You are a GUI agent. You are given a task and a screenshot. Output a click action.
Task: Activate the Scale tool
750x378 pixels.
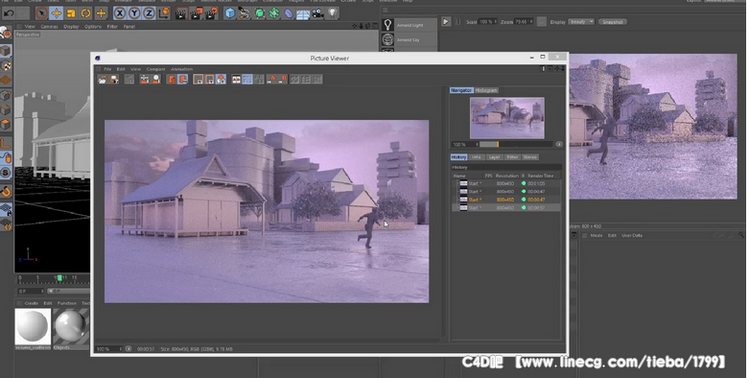(x=71, y=13)
